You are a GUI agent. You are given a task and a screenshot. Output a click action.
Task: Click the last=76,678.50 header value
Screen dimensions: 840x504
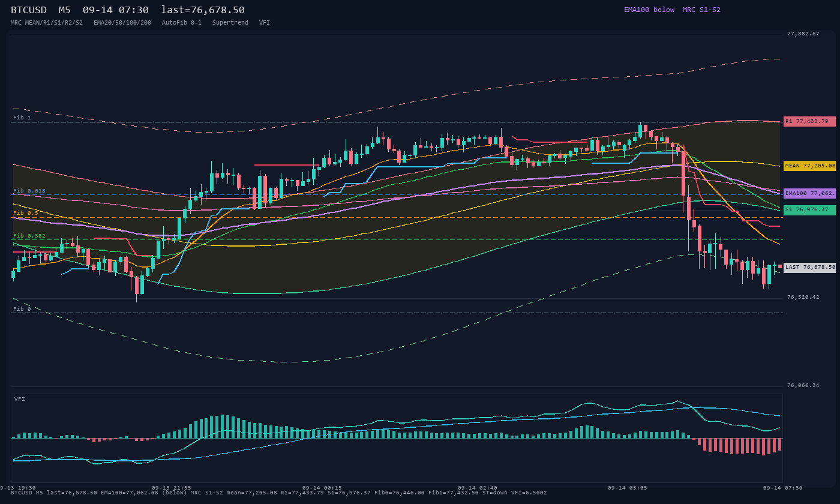[x=203, y=10]
